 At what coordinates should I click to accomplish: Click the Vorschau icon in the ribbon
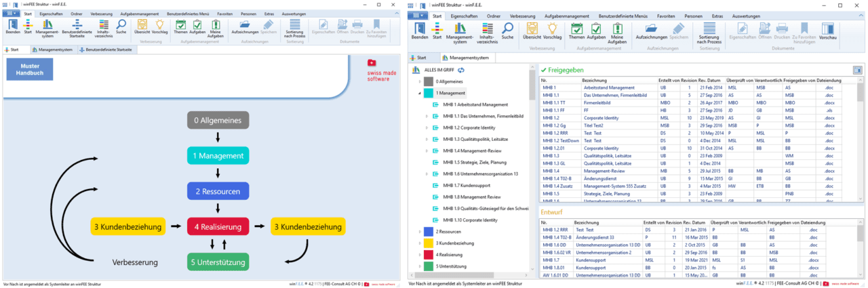pyautogui.click(x=827, y=29)
